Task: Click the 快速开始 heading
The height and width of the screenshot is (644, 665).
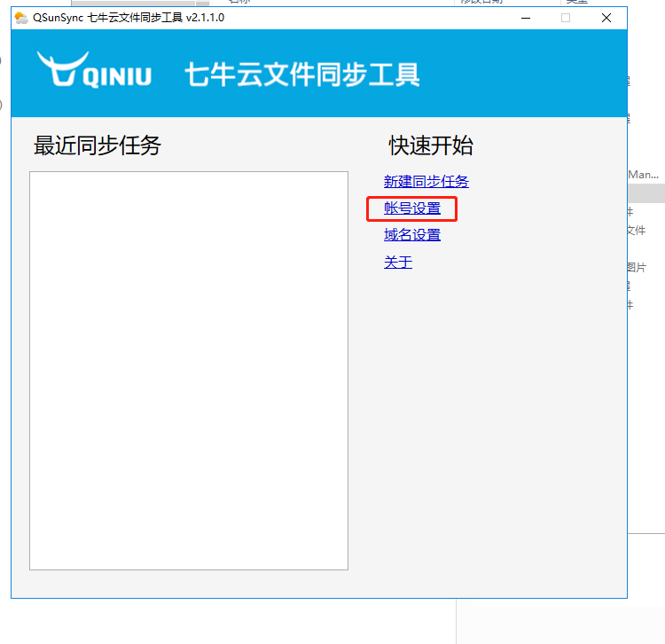Action: [431, 145]
